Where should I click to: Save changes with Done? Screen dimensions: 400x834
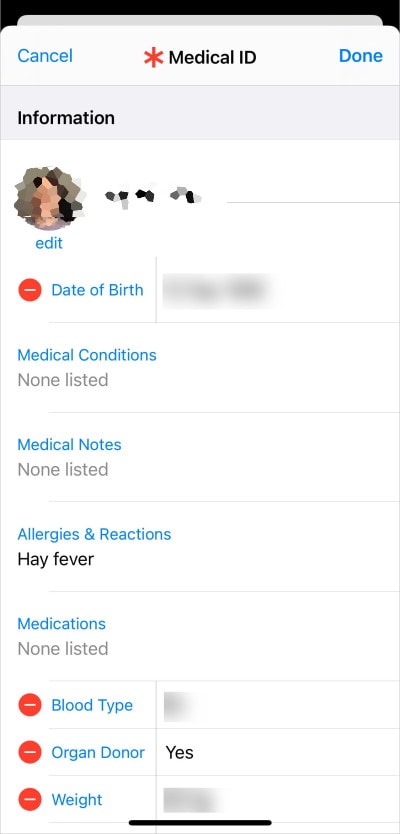click(361, 56)
